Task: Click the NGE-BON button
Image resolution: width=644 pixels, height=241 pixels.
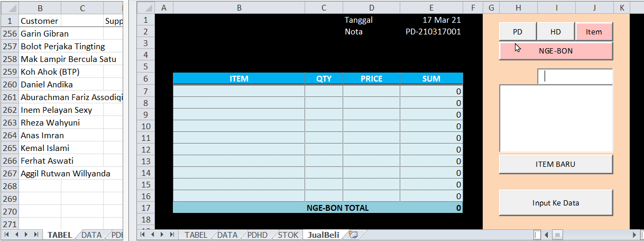Action: 556,51
